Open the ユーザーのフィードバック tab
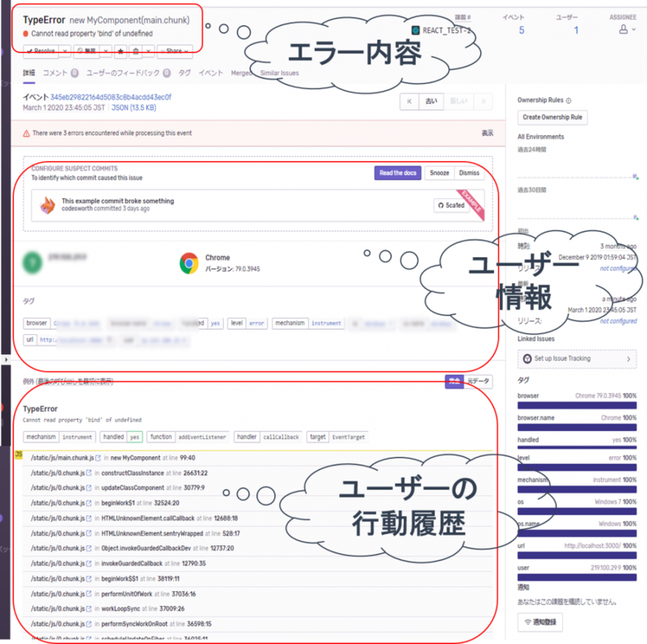This screenshot has width=647, height=644. pyautogui.click(x=128, y=73)
